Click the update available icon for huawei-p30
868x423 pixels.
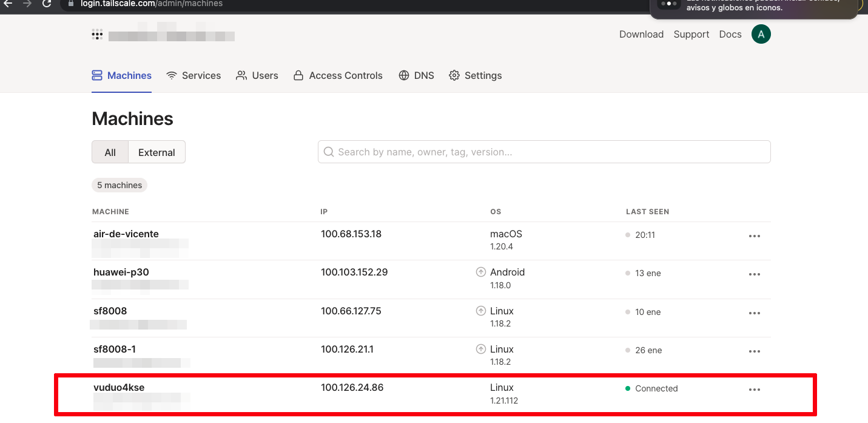pos(481,272)
